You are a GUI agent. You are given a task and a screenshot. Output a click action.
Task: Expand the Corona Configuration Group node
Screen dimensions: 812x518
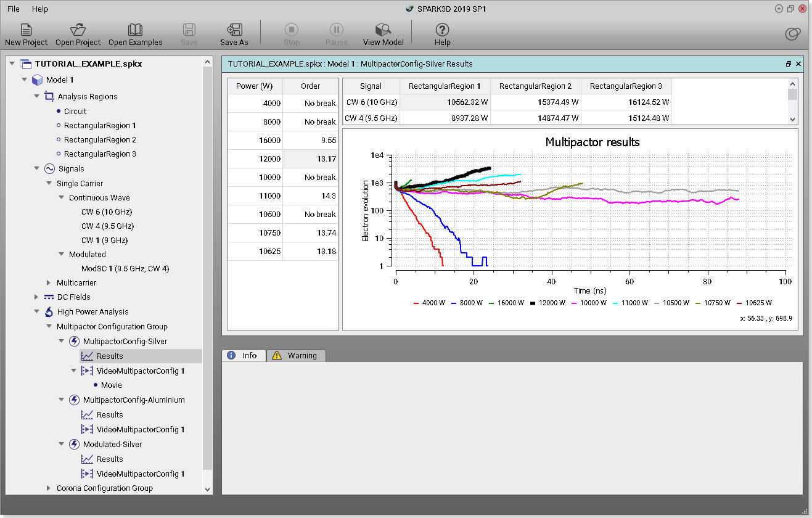49,488
